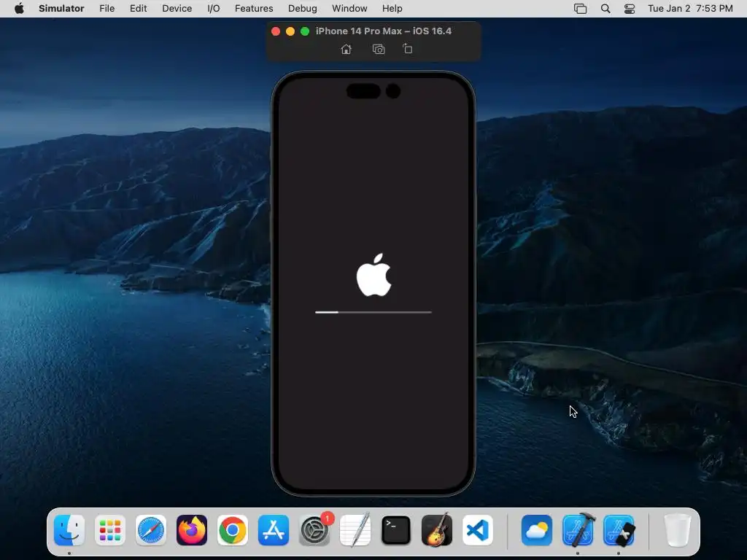Open the Help menu
The width and height of the screenshot is (747, 560).
tap(392, 9)
